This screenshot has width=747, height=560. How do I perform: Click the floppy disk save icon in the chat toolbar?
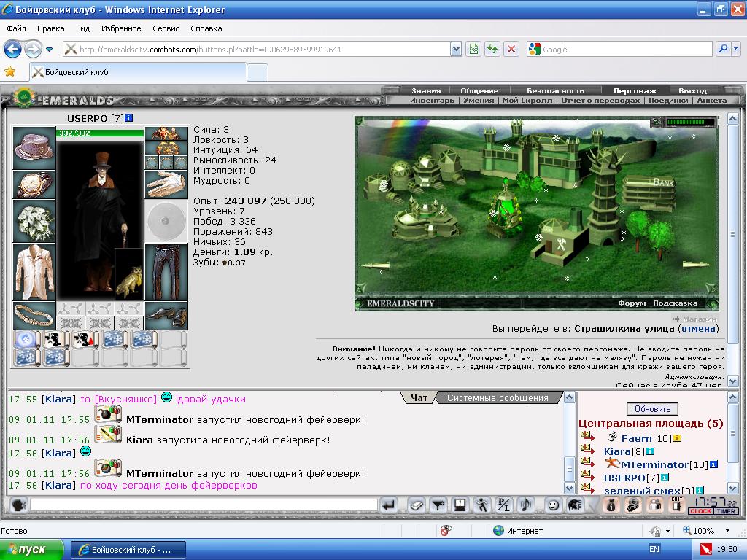tap(460, 505)
